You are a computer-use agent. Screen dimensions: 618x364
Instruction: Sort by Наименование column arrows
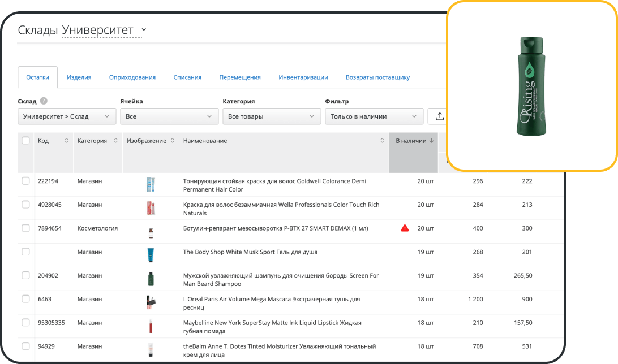pyautogui.click(x=382, y=141)
